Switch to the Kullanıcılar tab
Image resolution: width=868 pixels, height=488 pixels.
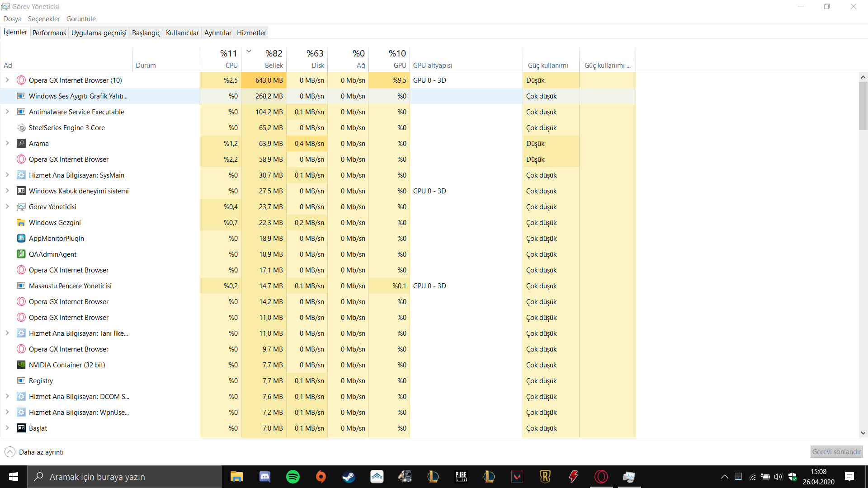[x=182, y=33]
